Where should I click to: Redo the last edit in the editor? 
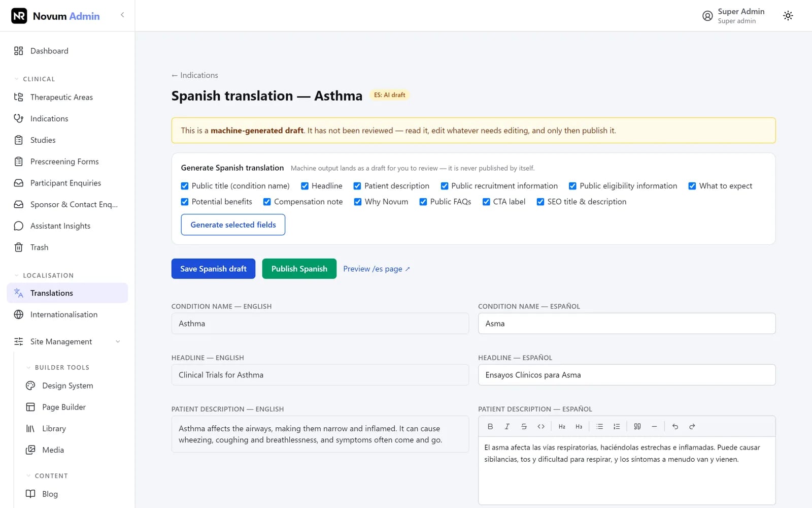(x=692, y=427)
